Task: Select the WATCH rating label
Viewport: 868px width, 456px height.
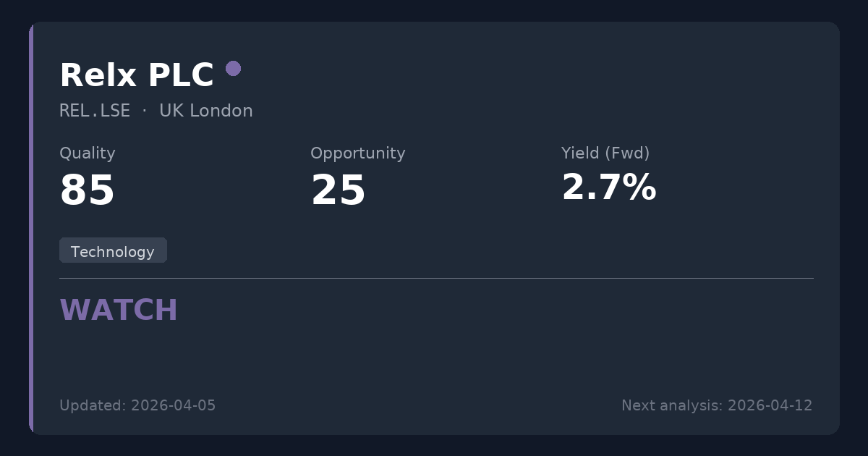Action: pos(119,311)
